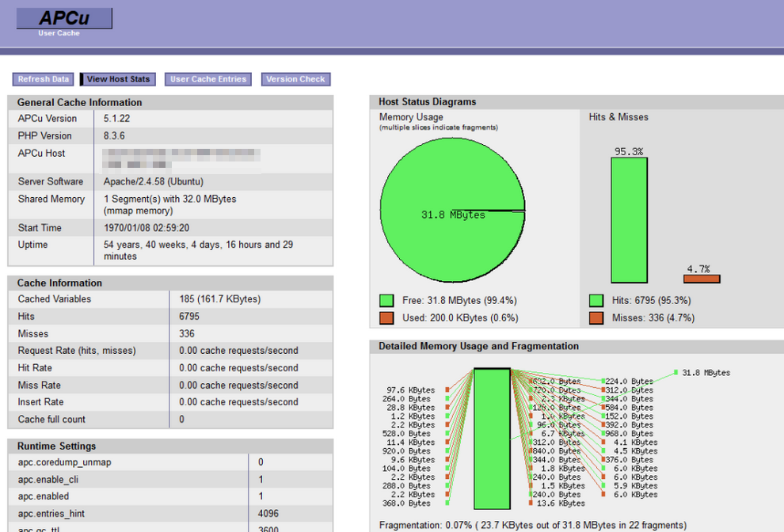Image resolution: width=784 pixels, height=532 pixels.
Task: Click the memory usage pie chart
Action: point(452,211)
